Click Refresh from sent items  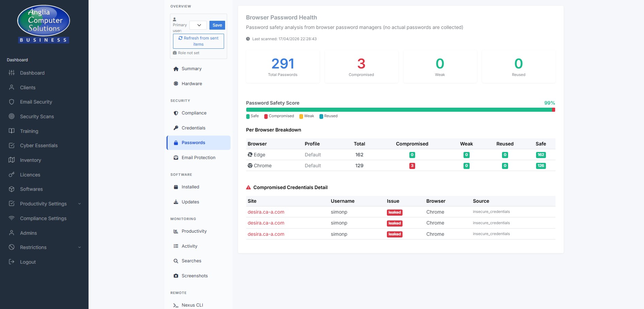(198, 41)
